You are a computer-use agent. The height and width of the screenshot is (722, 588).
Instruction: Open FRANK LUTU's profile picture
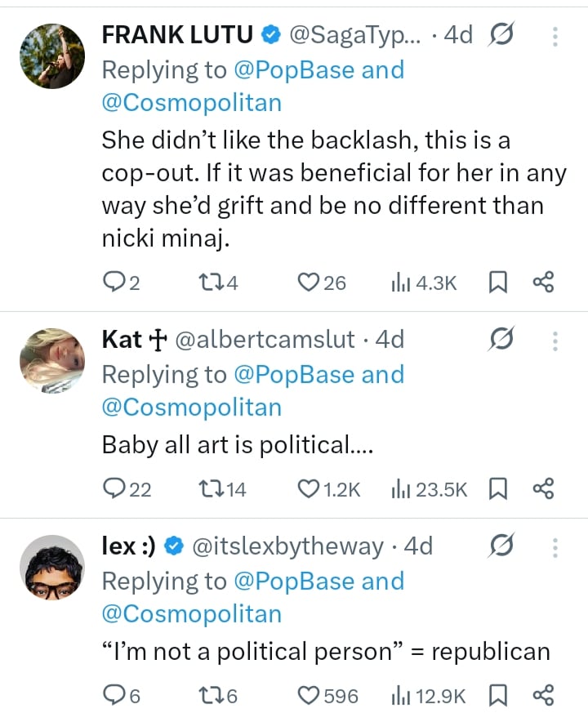point(51,56)
